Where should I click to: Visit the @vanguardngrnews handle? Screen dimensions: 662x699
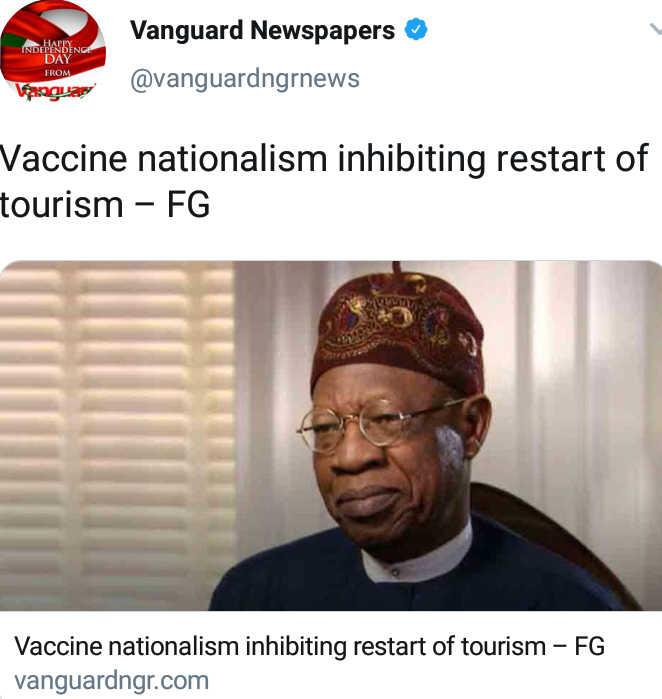coord(245,79)
